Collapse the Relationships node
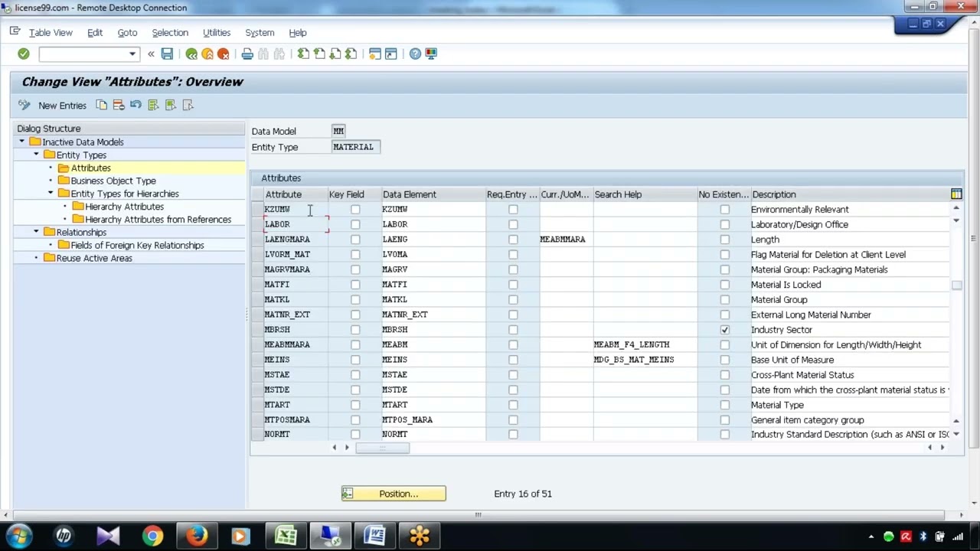The width and height of the screenshot is (980, 551). tap(36, 232)
